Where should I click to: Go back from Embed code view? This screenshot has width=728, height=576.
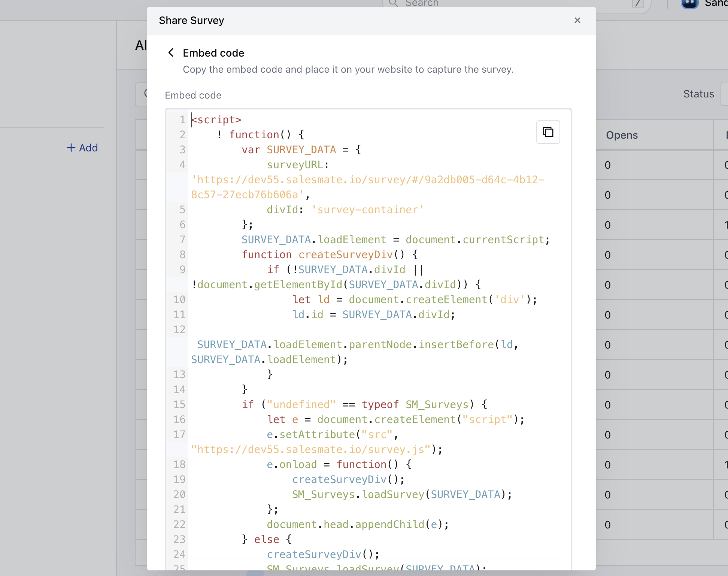click(171, 53)
